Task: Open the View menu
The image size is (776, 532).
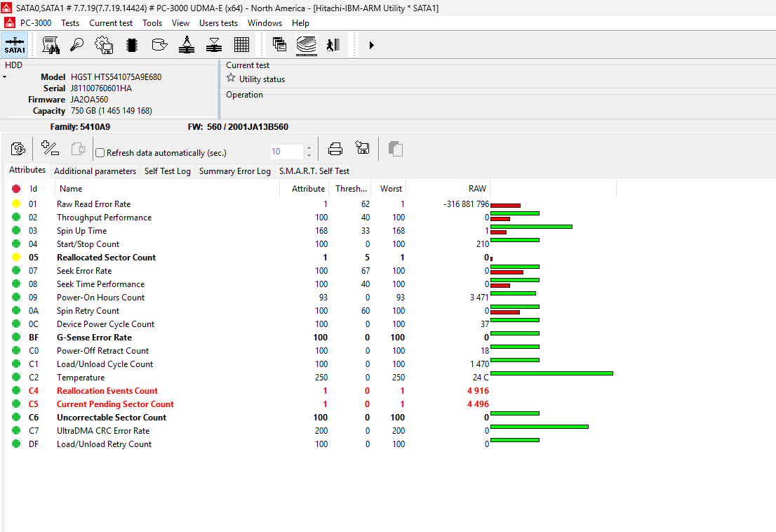Action: pyautogui.click(x=180, y=22)
